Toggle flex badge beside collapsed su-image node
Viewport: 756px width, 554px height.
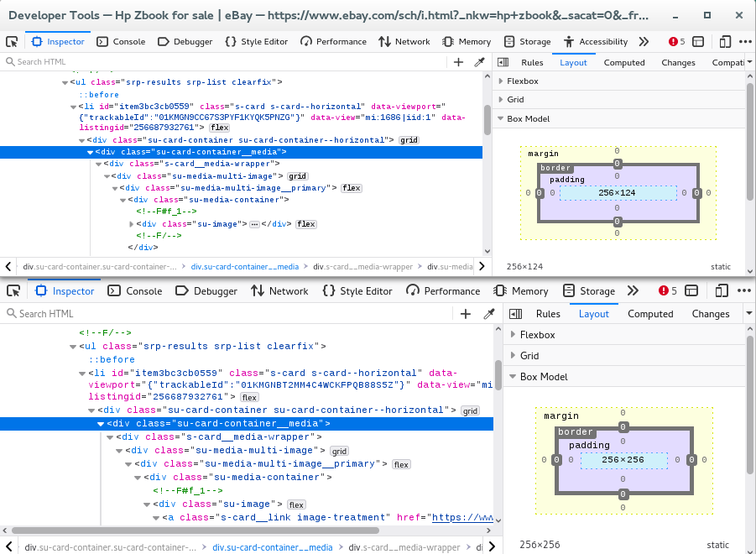[305, 224]
